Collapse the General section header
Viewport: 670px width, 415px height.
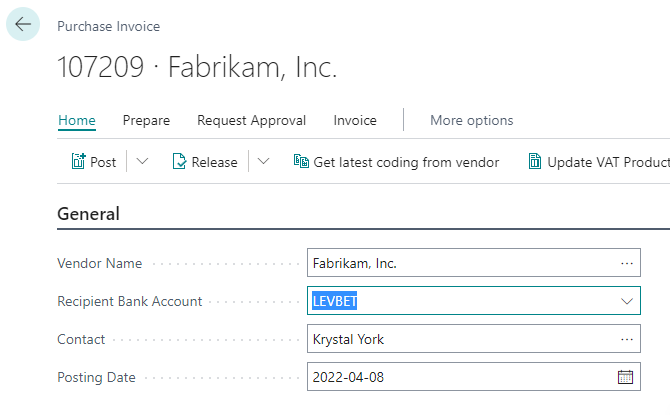click(x=88, y=214)
